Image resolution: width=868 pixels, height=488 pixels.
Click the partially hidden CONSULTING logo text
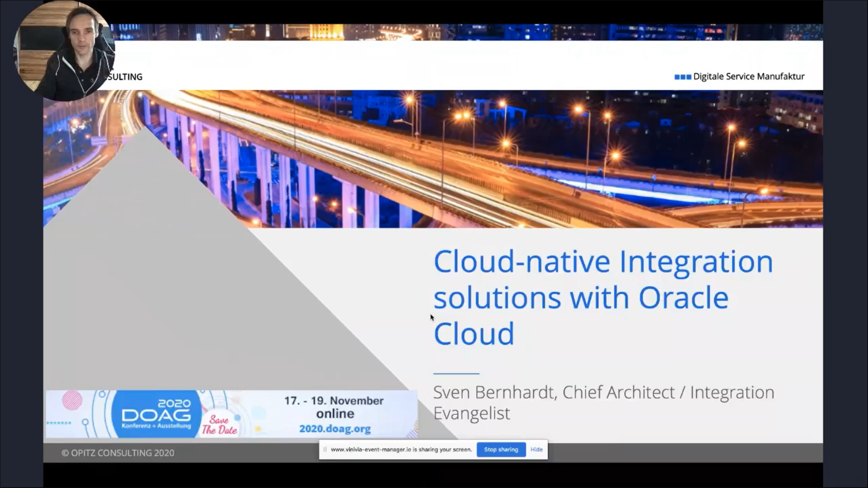click(125, 77)
